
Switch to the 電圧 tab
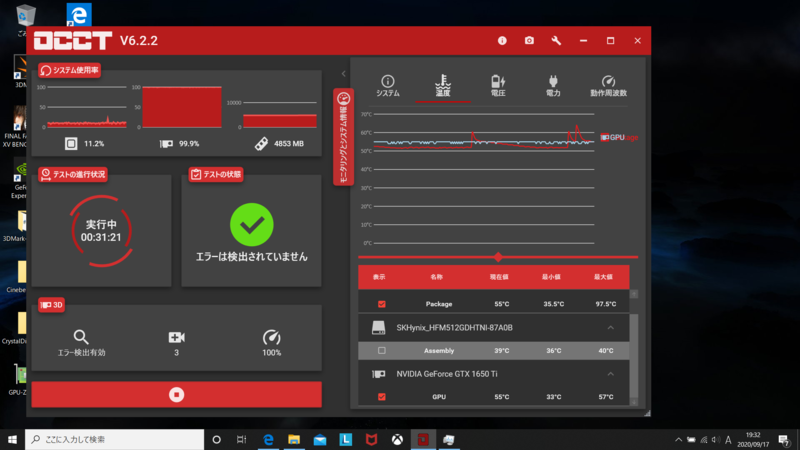tap(498, 86)
